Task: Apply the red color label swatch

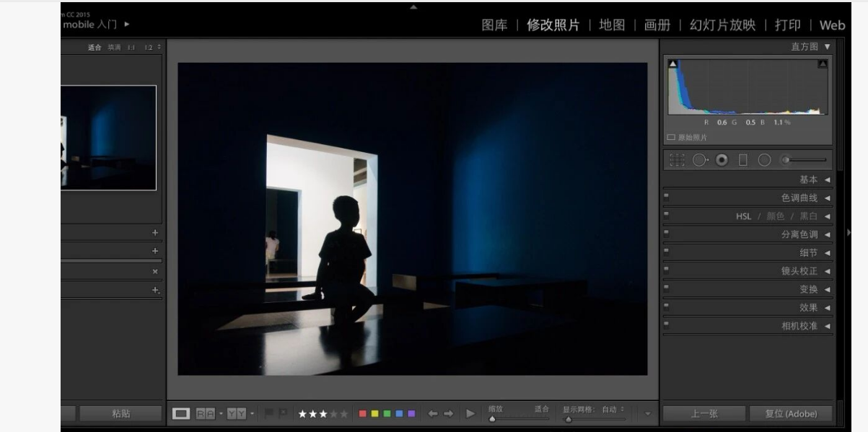Action: [x=363, y=413]
